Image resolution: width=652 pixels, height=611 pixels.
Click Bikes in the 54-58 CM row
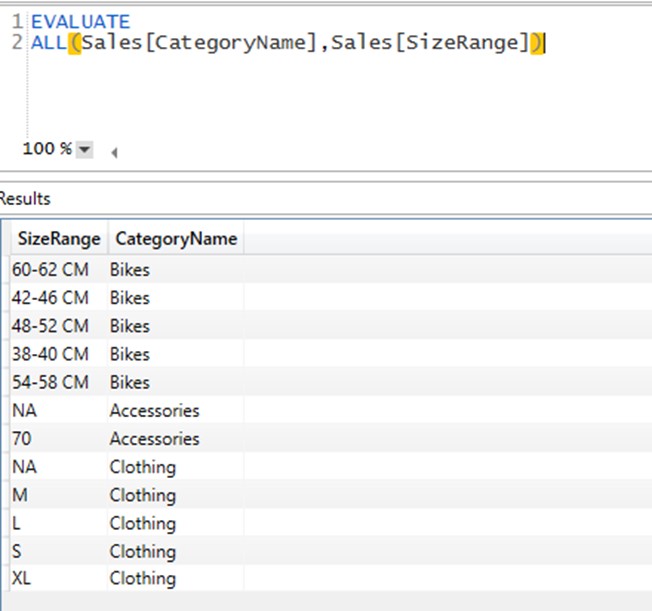point(130,382)
